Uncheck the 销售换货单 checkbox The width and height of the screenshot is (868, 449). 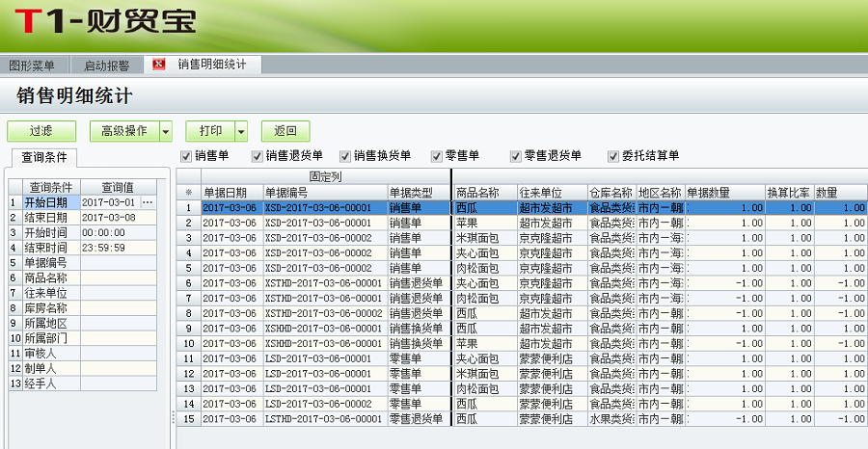345,156
